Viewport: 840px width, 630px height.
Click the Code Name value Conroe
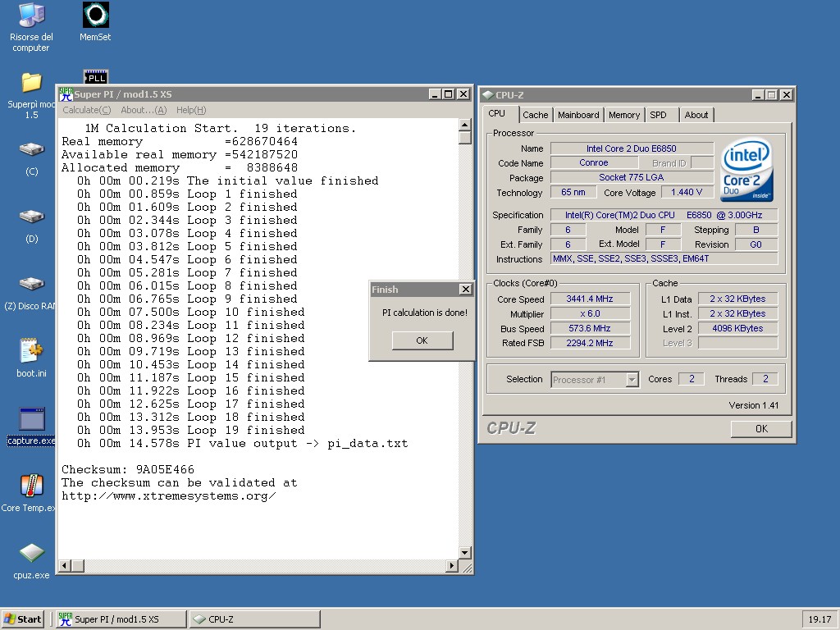[594, 163]
